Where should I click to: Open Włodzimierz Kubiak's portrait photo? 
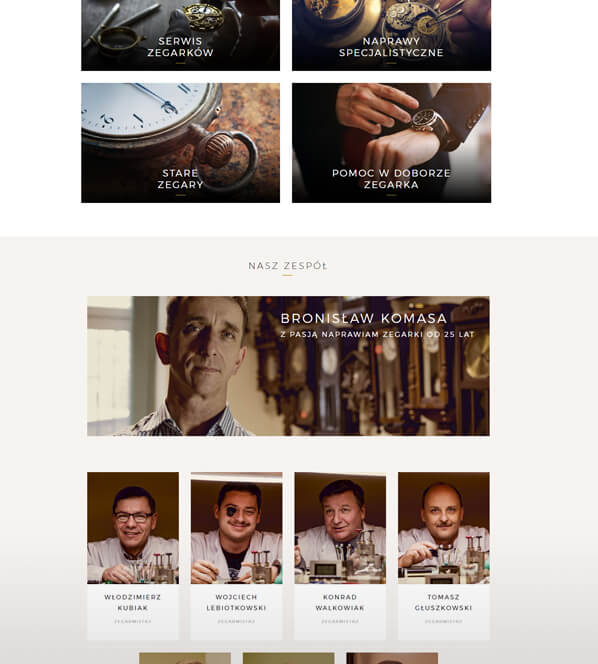point(133,528)
